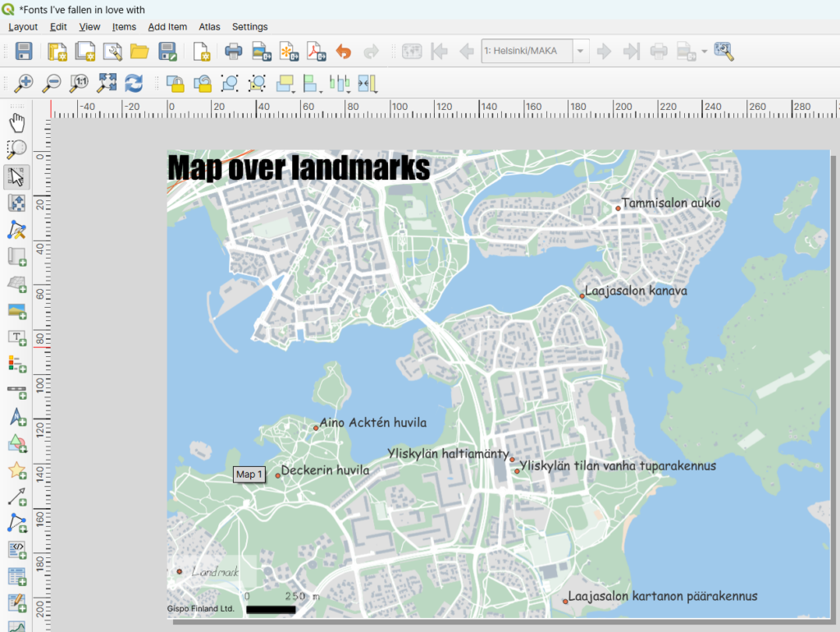Open the atlas feature dropdown Helsinki/MAKA
840x632 pixels.
click(x=581, y=52)
